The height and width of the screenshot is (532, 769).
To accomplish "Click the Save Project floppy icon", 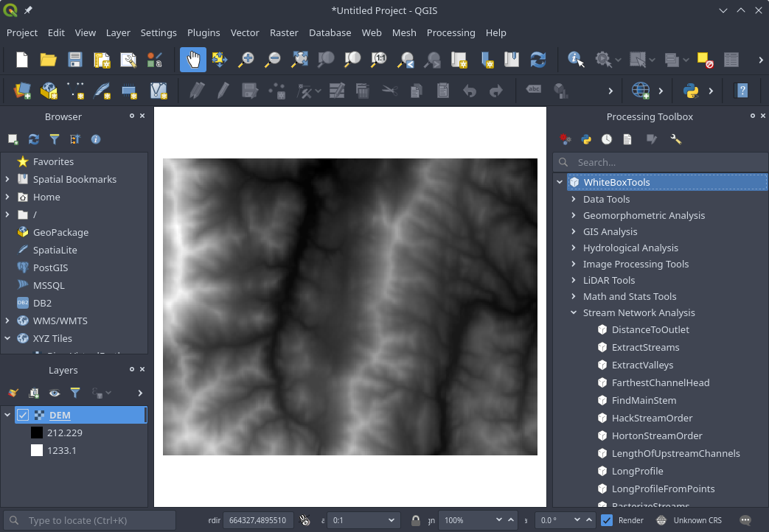I will (74, 60).
